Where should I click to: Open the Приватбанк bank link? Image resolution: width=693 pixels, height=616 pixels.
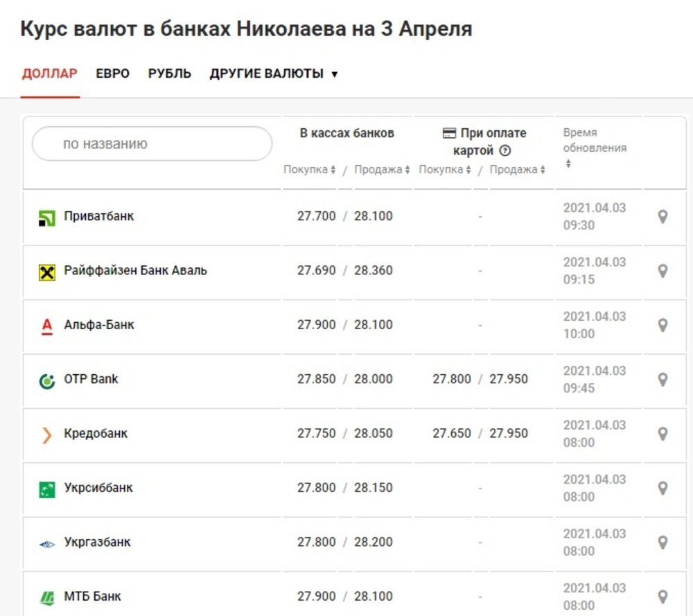99,216
